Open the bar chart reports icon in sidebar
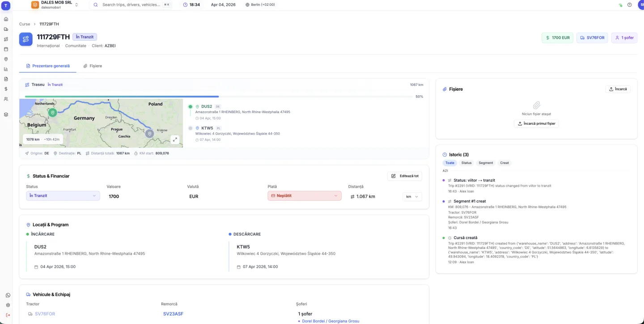This screenshot has width=644, height=324. 6,69
